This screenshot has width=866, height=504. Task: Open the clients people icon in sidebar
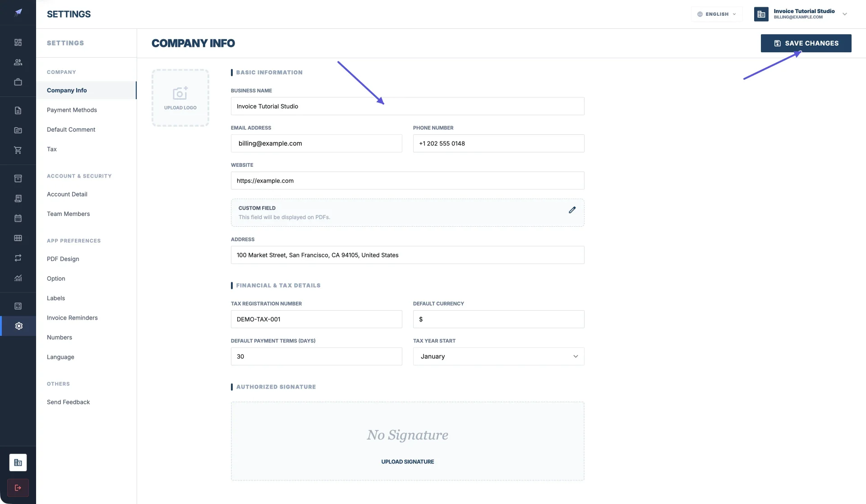click(x=18, y=62)
